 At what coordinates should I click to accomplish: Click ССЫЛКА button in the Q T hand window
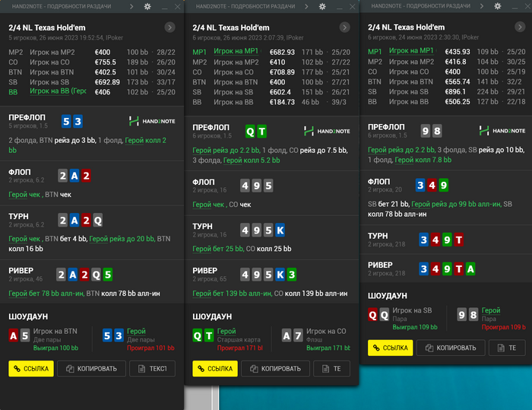click(x=215, y=369)
